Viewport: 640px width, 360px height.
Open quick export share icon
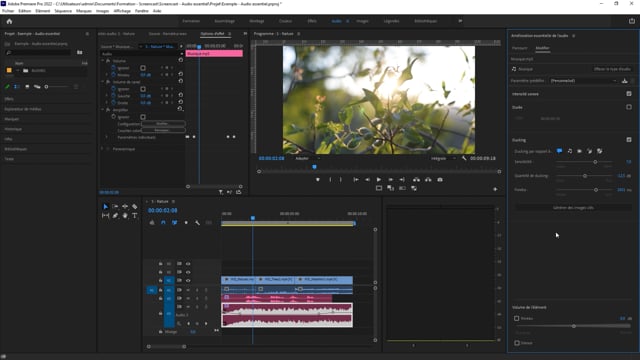point(632,21)
